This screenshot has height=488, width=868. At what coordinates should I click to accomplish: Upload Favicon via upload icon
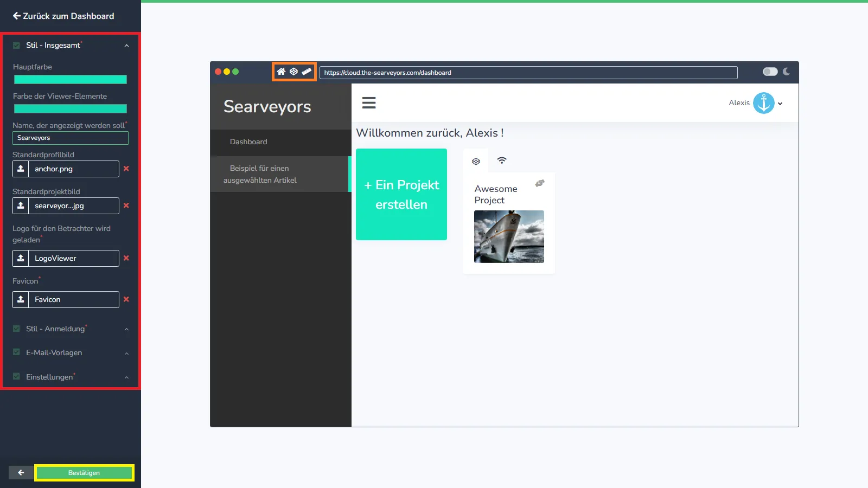tap(21, 299)
